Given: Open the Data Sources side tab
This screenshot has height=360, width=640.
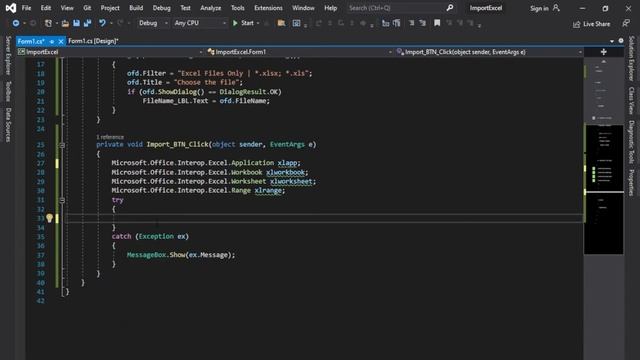Looking at the screenshot, I should click(x=8, y=125).
